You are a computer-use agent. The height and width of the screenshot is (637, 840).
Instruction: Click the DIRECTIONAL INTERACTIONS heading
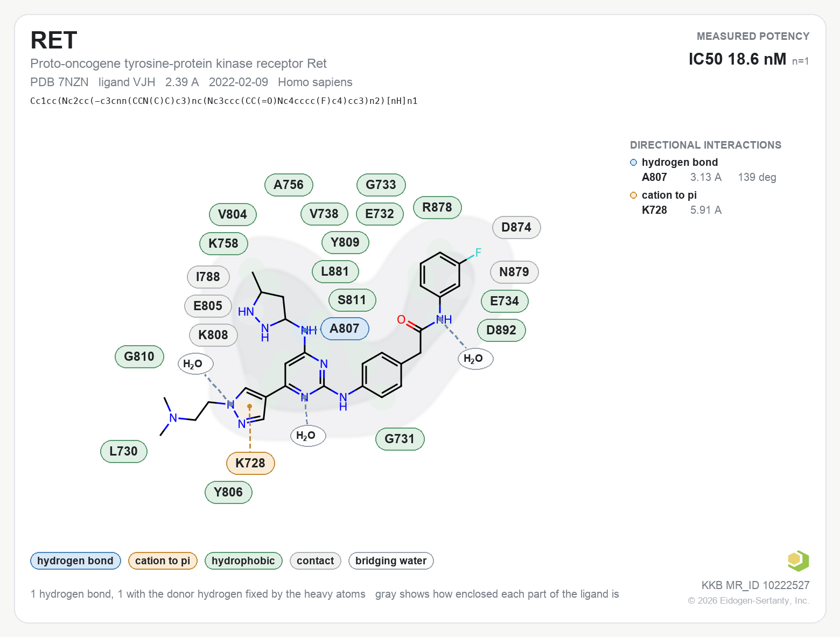point(705,145)
